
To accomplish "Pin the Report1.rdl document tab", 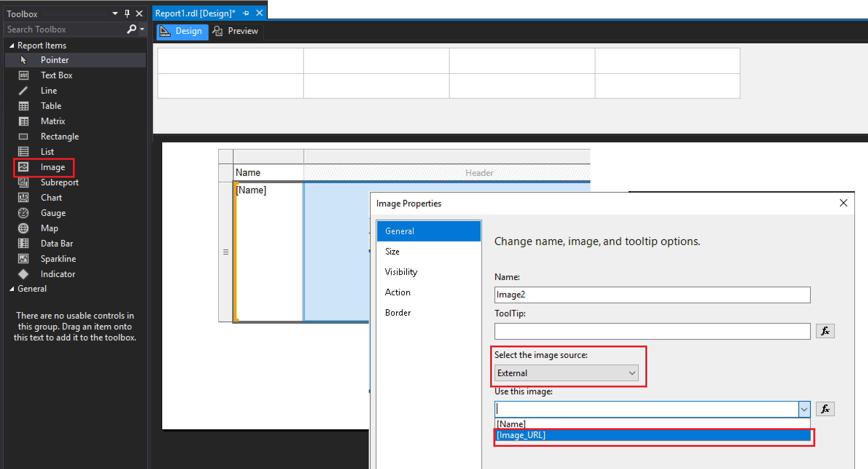I will click(246, 13).
